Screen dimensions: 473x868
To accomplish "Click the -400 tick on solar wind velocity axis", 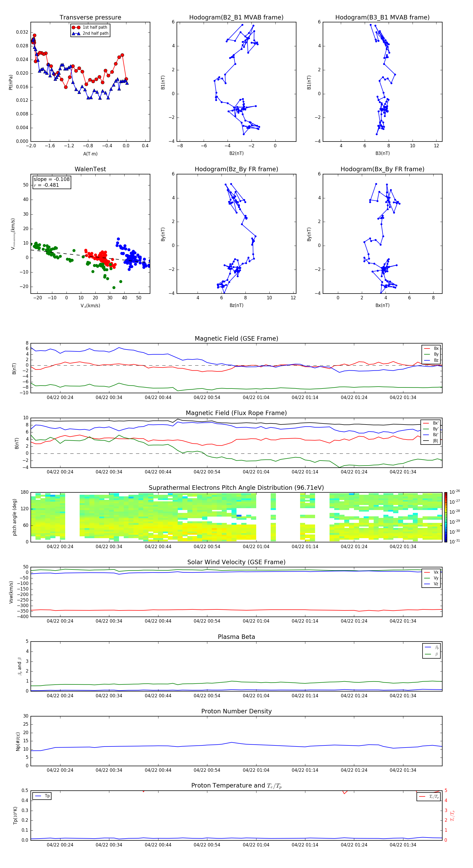I will pos(22,617).
